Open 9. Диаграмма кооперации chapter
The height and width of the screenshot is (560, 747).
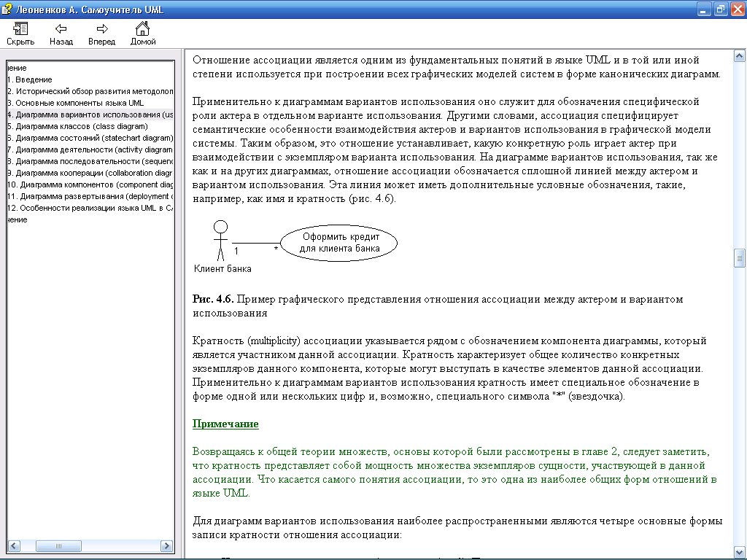(x=90, y=173)
